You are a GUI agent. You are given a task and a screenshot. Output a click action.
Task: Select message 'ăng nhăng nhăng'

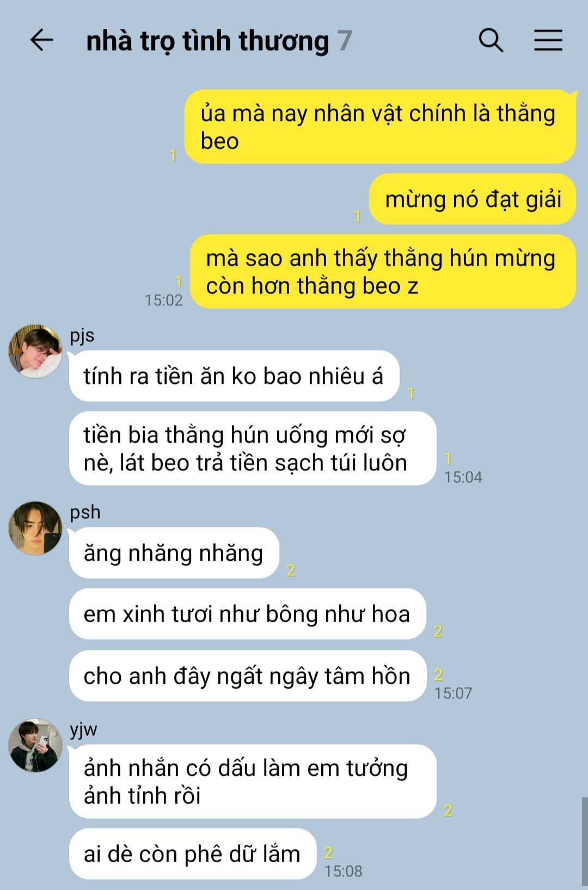pyautogui.click(x=174, y=553)
